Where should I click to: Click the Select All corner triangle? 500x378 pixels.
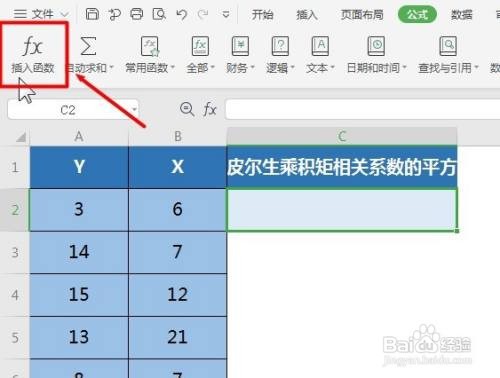[x=21, y=137]
